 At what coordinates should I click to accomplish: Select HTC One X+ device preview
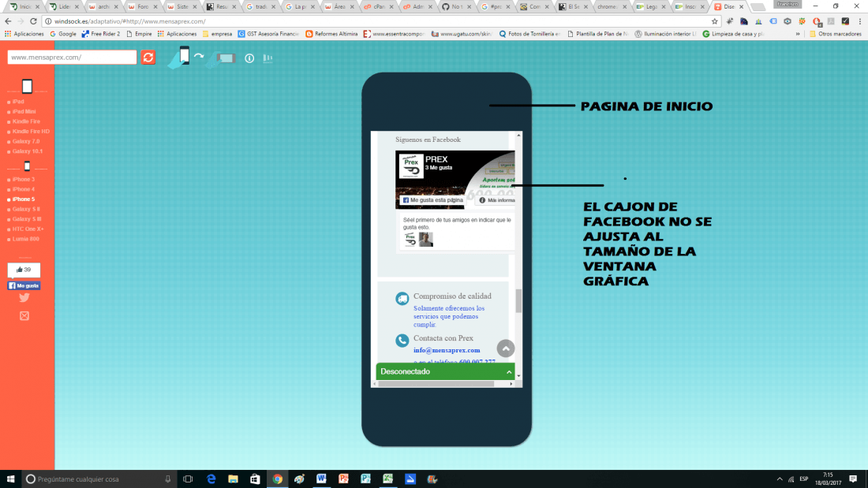[28, 229]
